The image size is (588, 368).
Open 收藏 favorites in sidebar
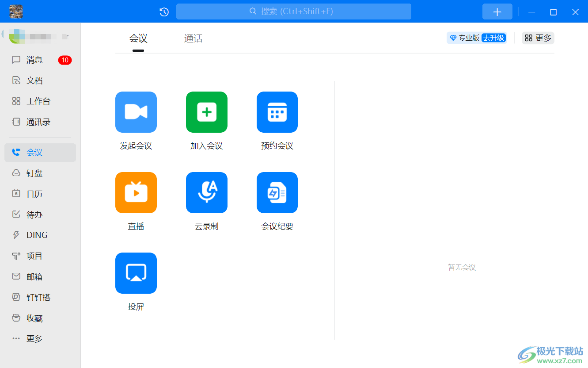[x=40, y=318]
